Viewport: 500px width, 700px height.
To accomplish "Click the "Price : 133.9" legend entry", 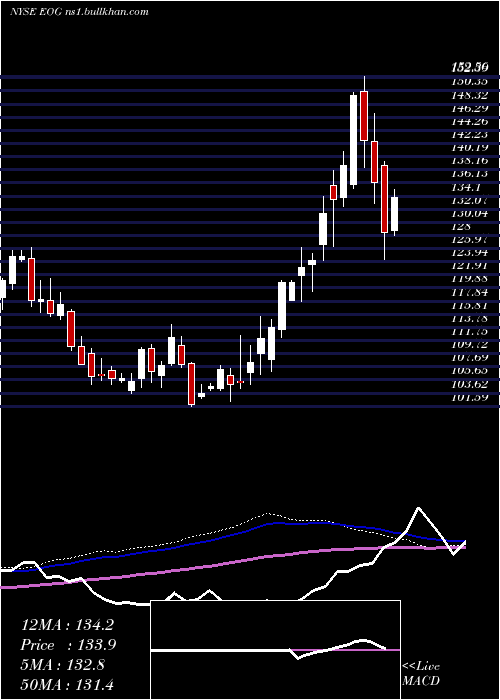I will [68, 645].
